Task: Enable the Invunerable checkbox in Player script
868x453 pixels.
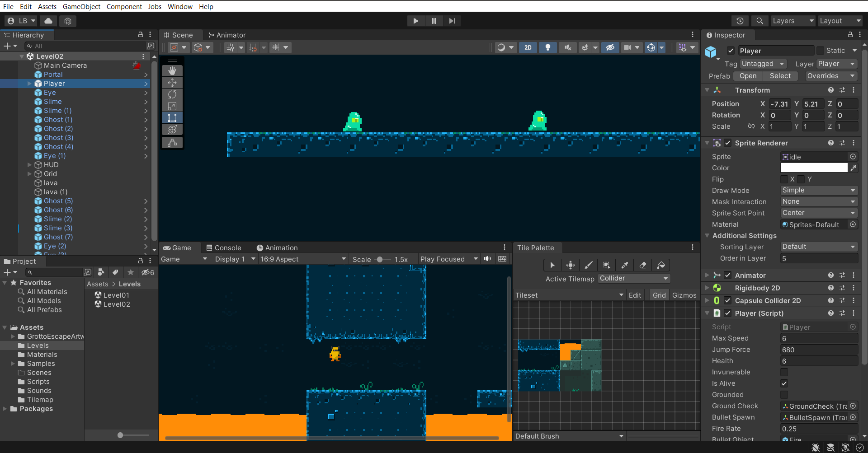Action: click(784, 372)
